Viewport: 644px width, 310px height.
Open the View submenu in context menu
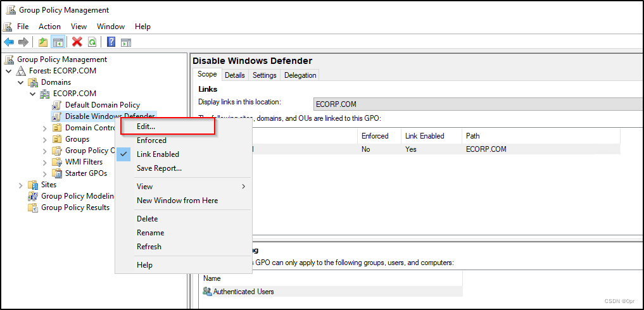(183, 187)
